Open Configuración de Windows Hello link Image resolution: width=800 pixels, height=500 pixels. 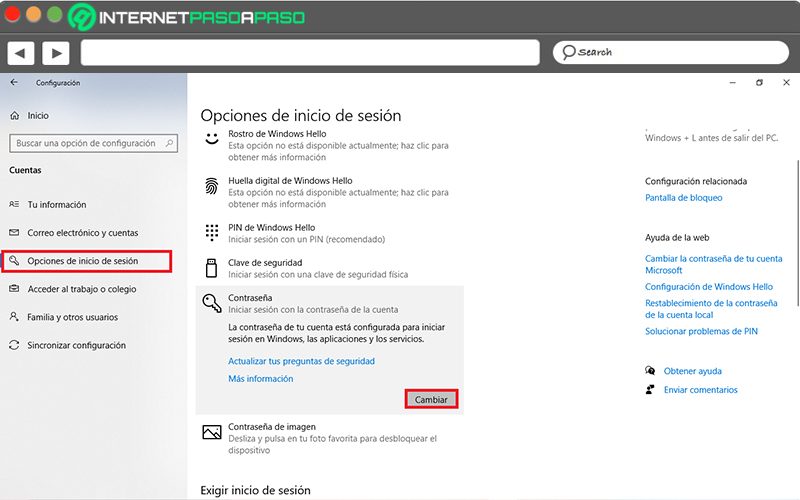coord(709,286)
